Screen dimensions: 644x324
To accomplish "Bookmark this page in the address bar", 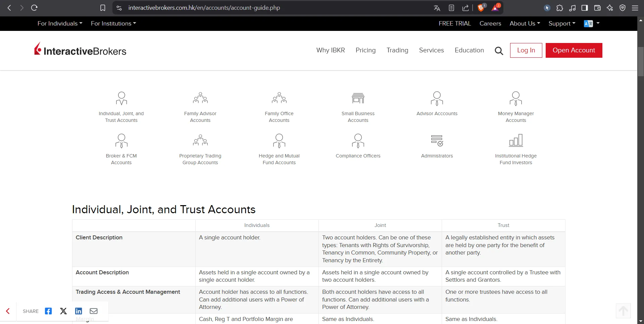I will tap(103, 8).
